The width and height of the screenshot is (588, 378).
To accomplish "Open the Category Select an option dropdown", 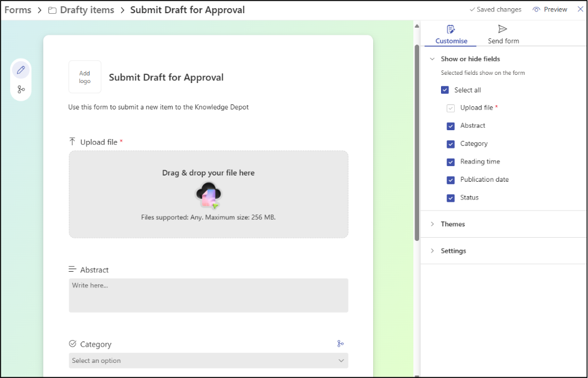I will click(208, 360).
